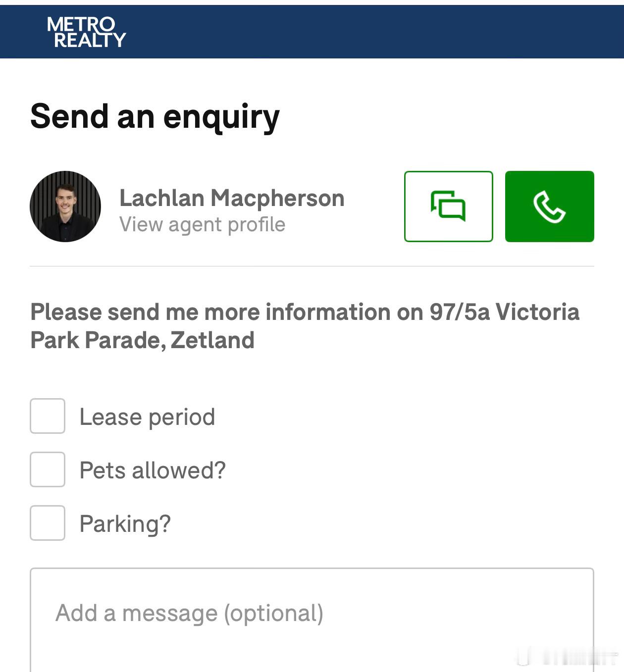
Task: Check the Parking checkbox
Action: 48,523
